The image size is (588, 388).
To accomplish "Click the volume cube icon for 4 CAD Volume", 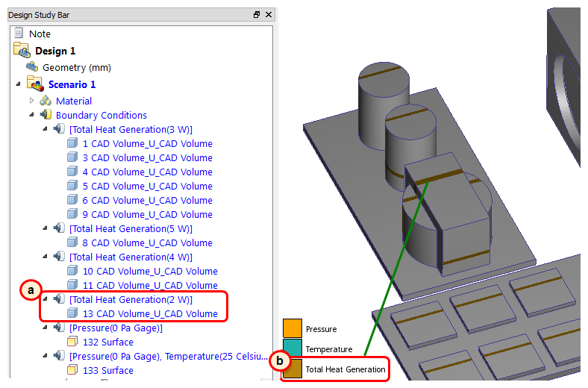I will pyautogui.click(x=72, y=172).
